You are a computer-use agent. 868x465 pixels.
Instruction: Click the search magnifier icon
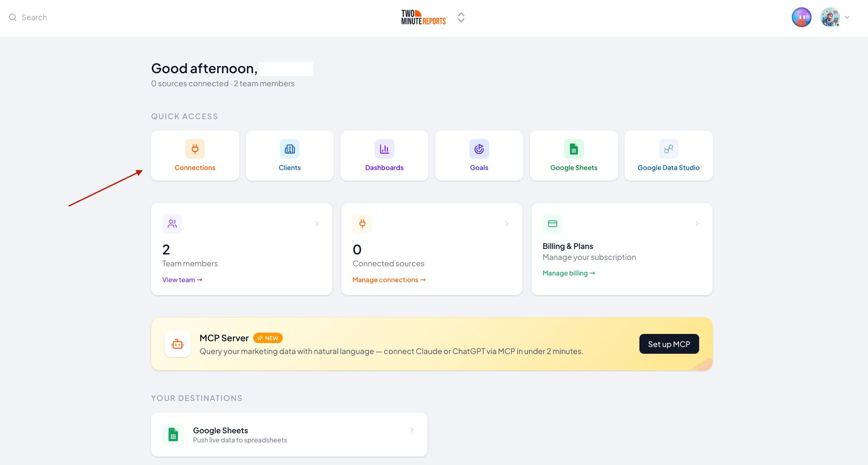click(x=13, y=18)
